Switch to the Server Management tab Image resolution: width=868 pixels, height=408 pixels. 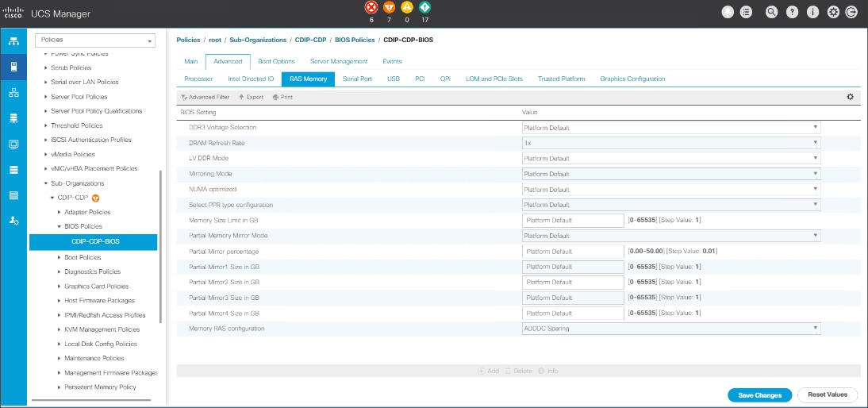[339, 61]
